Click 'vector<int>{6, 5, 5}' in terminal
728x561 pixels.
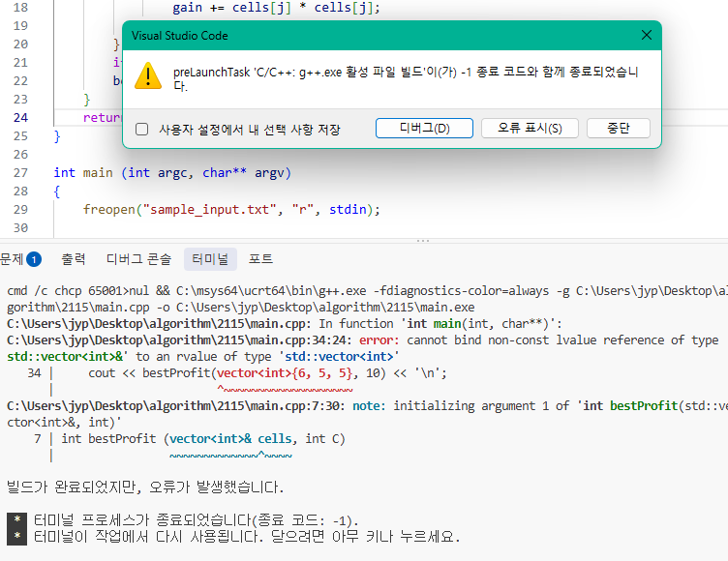pyautogui.click(x=285, y=373)
